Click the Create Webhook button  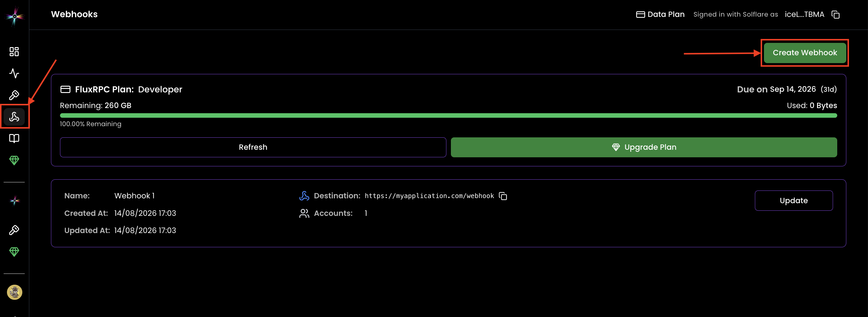pos(805,53)
